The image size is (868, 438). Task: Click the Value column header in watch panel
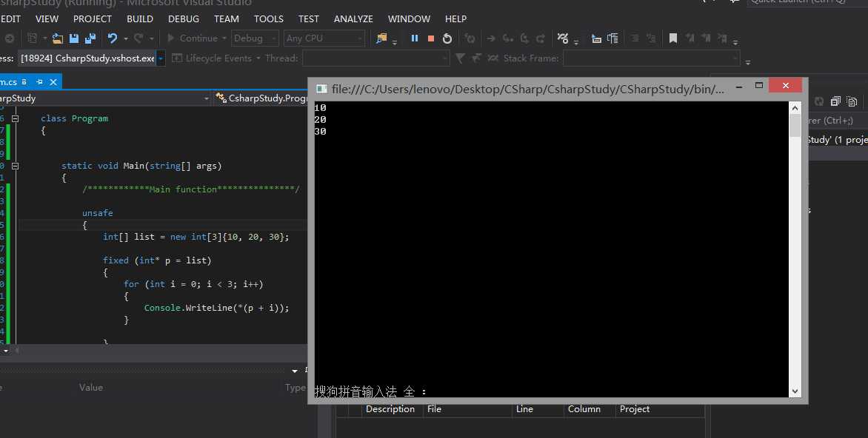(x=91, y=387)
